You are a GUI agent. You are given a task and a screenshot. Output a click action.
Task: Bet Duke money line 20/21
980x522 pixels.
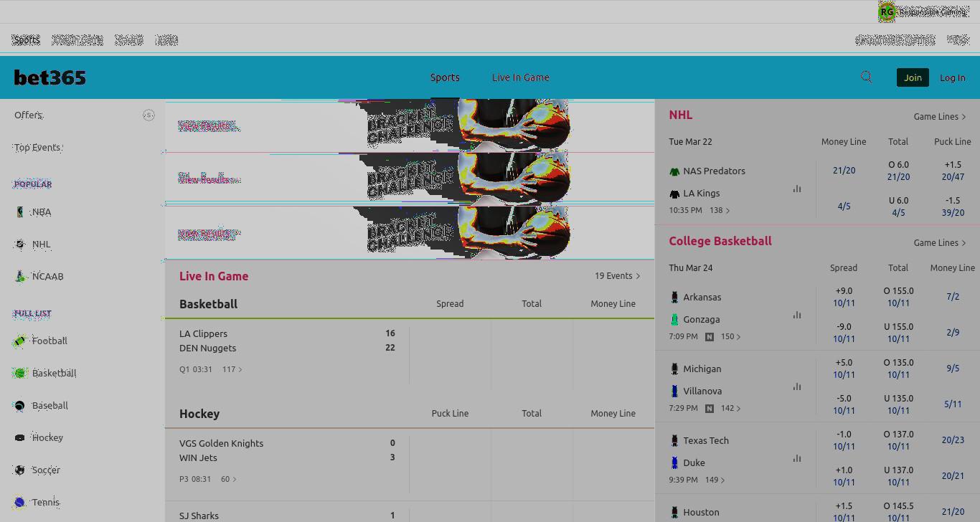[953, 475]
